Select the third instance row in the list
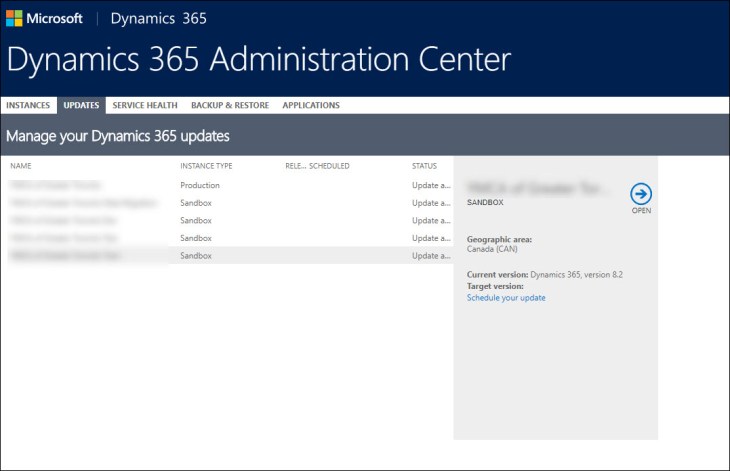 [x=196, y=220]
